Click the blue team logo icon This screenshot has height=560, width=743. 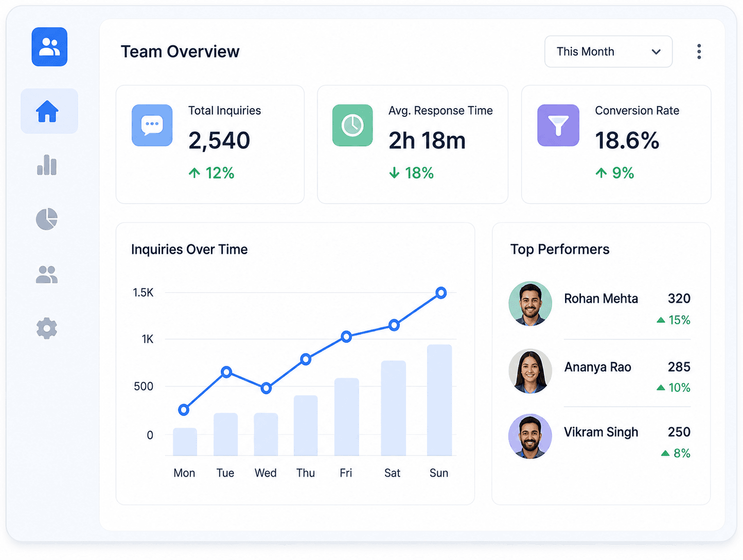[x=49, y=47]
